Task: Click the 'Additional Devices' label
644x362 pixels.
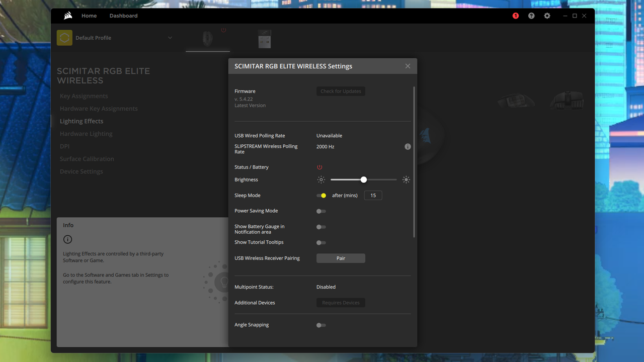Action: 255,303
